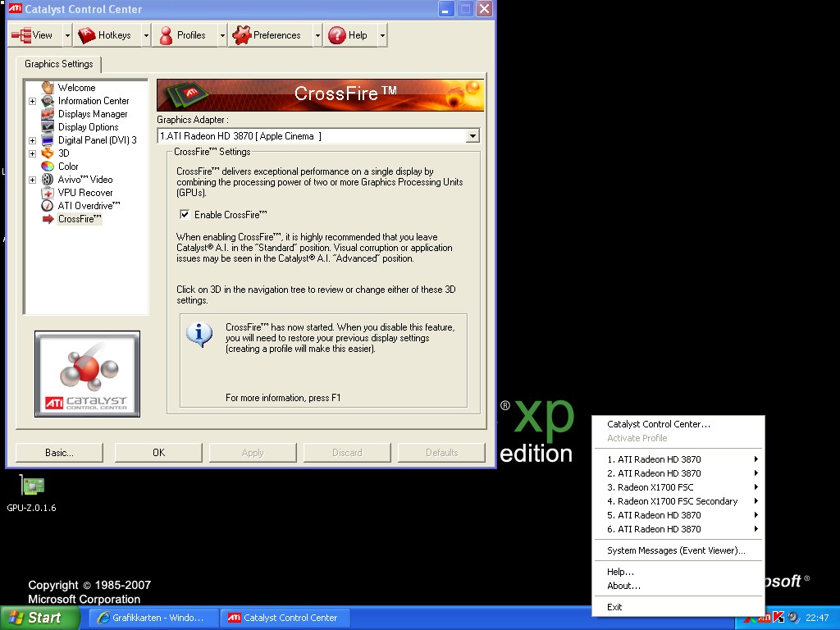Click Catalyst Control Center taskbar button
This screenshot has height=630, width=840.
coord(285,618)
